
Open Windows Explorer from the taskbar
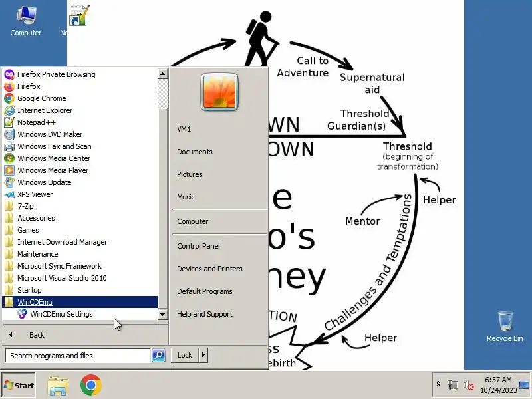tap(58, 386)
